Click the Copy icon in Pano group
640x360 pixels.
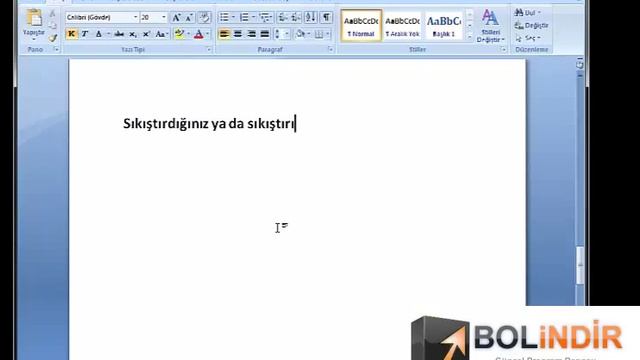[53, 26]
